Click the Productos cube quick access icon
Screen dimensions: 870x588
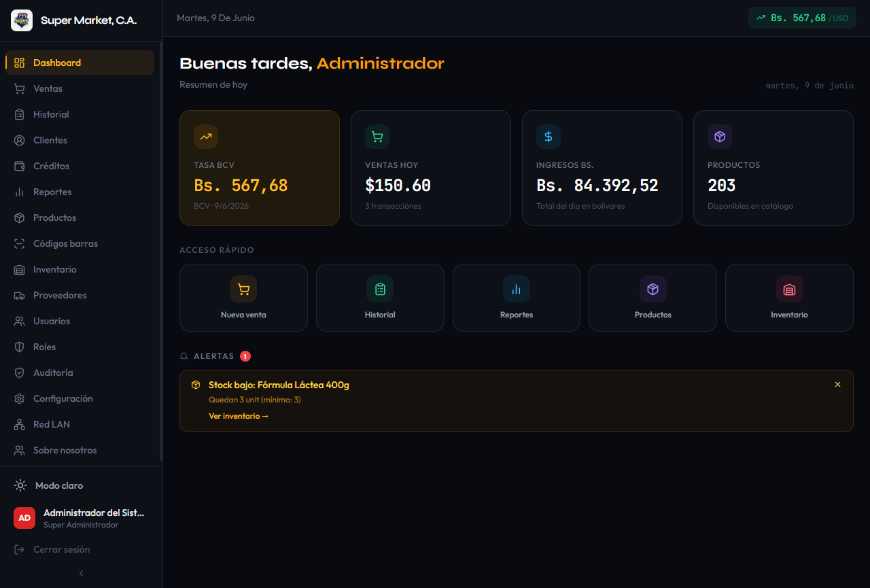pyautogui.click(x=653, y=289)
